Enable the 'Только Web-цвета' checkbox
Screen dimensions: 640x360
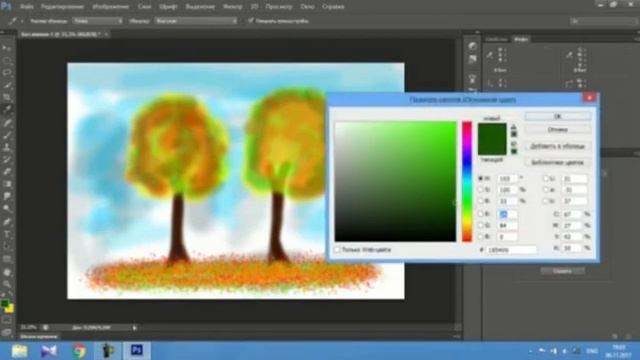pyautogui.click(x=337, y=249)
